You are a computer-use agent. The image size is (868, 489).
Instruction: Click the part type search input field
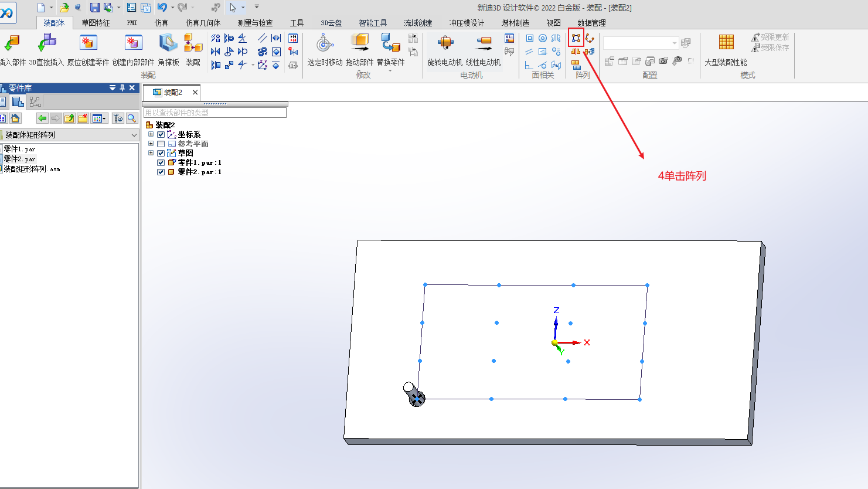(215, 113)
